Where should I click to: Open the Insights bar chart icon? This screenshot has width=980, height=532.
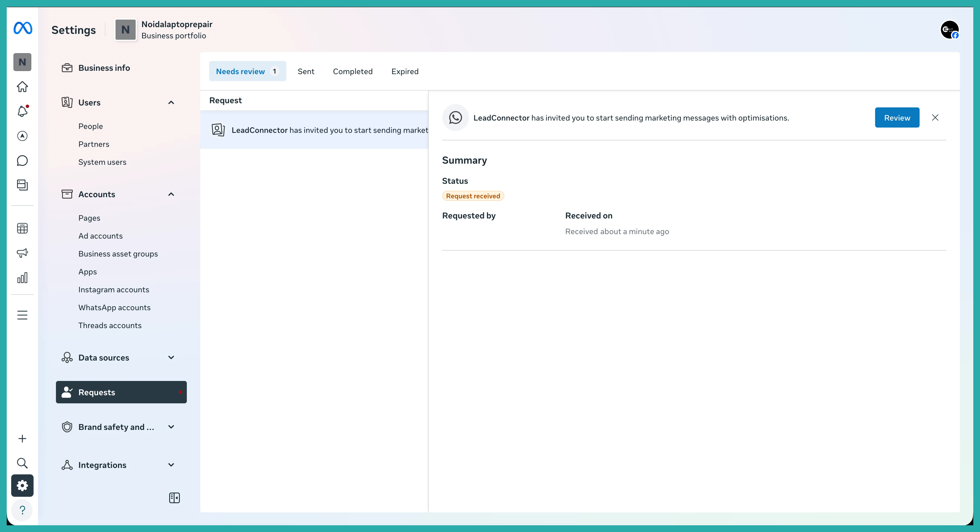click(22, 278)
